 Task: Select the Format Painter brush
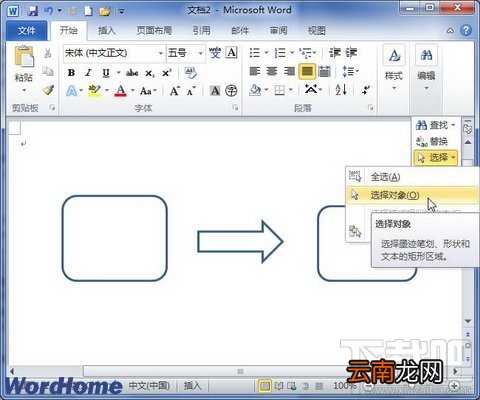49,90
